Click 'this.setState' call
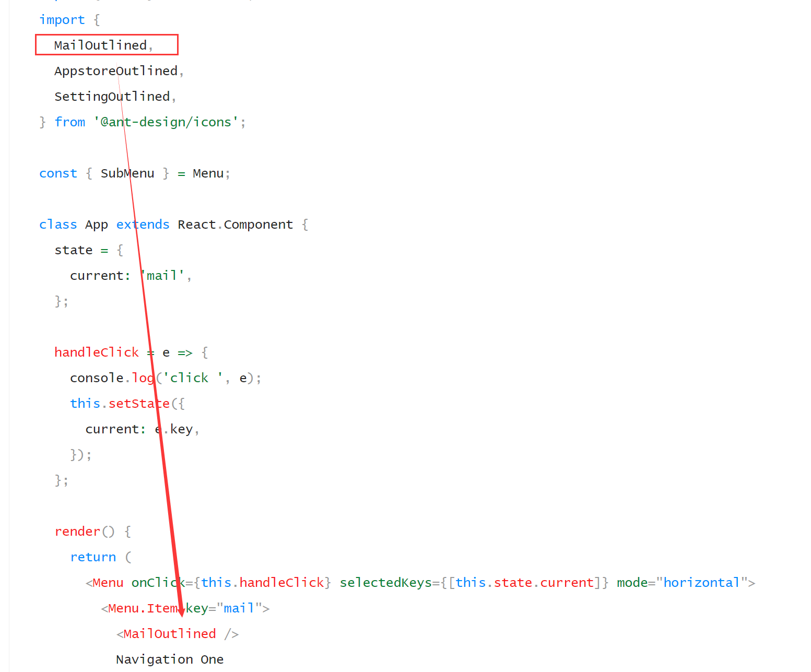 pos(120,404)
